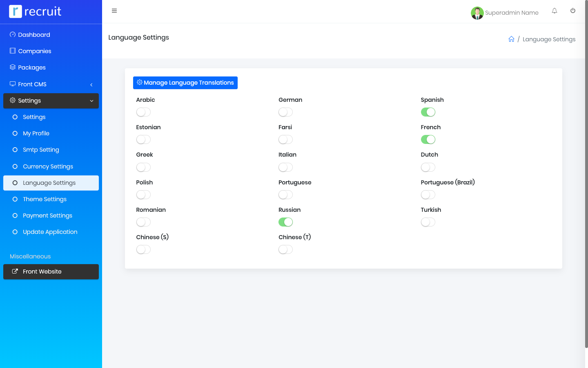Open Smtp Setting menu item
The width and height of the screenshot is (588, 368).
[x=41, y=150]
